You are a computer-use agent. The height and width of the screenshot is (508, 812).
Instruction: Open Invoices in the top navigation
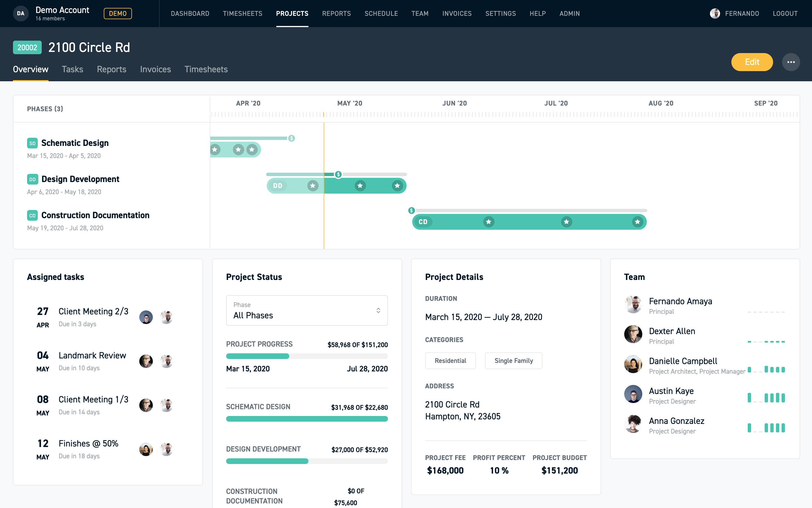click(457, 14)
